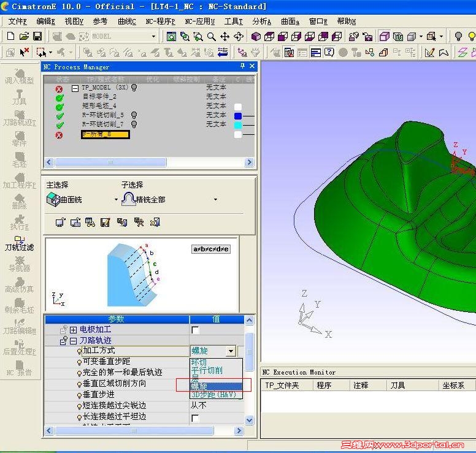Image resolution: width=476 pixels, height=453 pixels.
Task: Open the 主选择 曲面铣 dropdown arrow
Action: (116, 200)
